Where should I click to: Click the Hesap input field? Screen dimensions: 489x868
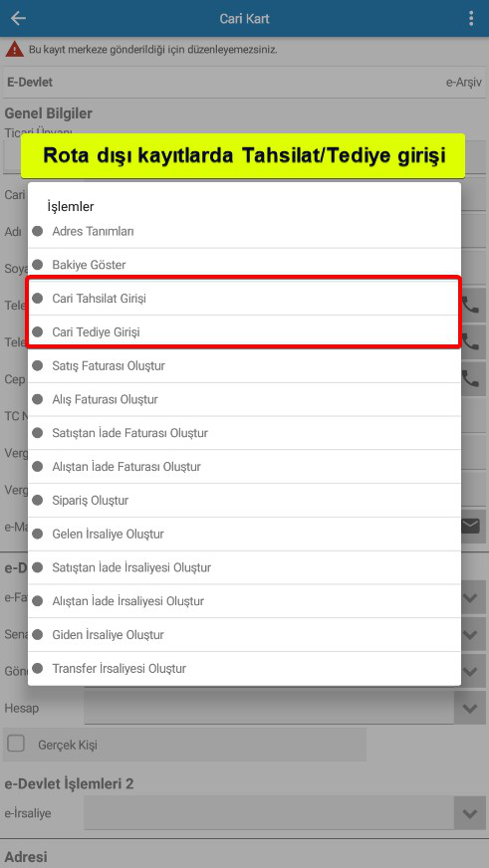(x=269, y=708)
